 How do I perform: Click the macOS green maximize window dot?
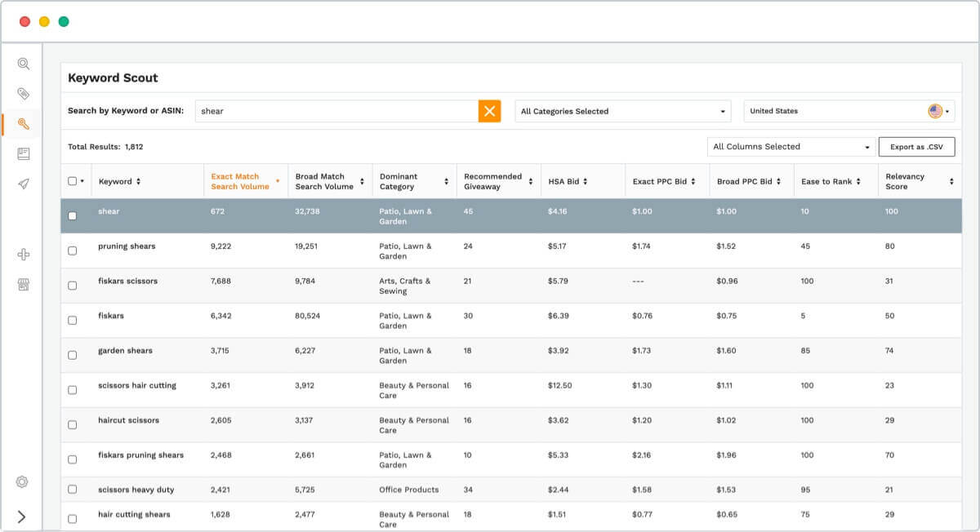coord(64,21)
